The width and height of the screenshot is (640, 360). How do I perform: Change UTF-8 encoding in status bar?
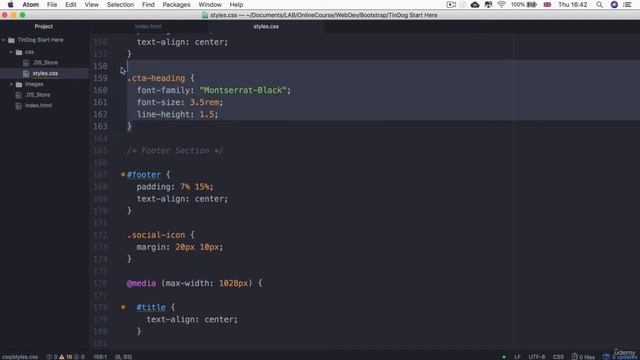537,357
